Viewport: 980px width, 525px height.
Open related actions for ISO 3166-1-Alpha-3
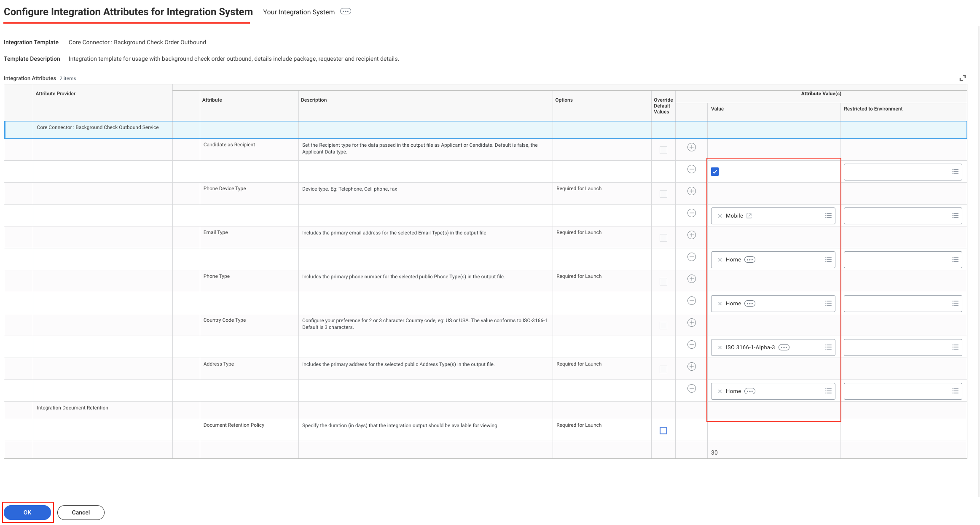pos(784,347)
